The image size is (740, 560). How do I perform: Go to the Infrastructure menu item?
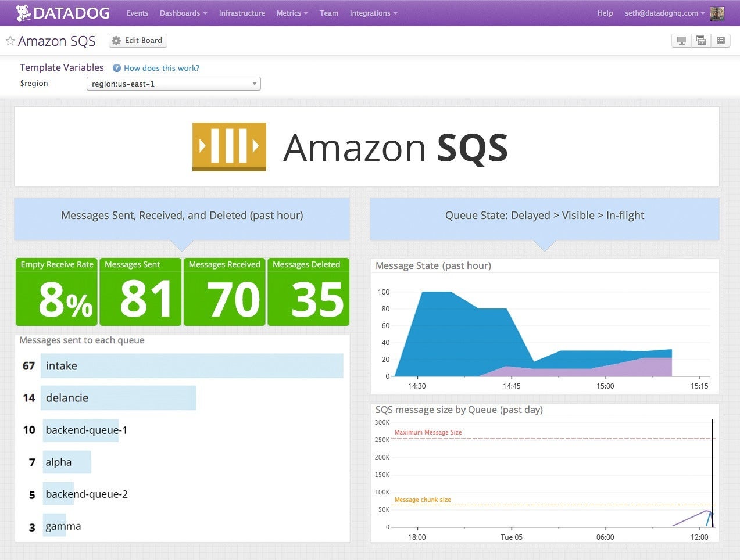pos(242,13)
